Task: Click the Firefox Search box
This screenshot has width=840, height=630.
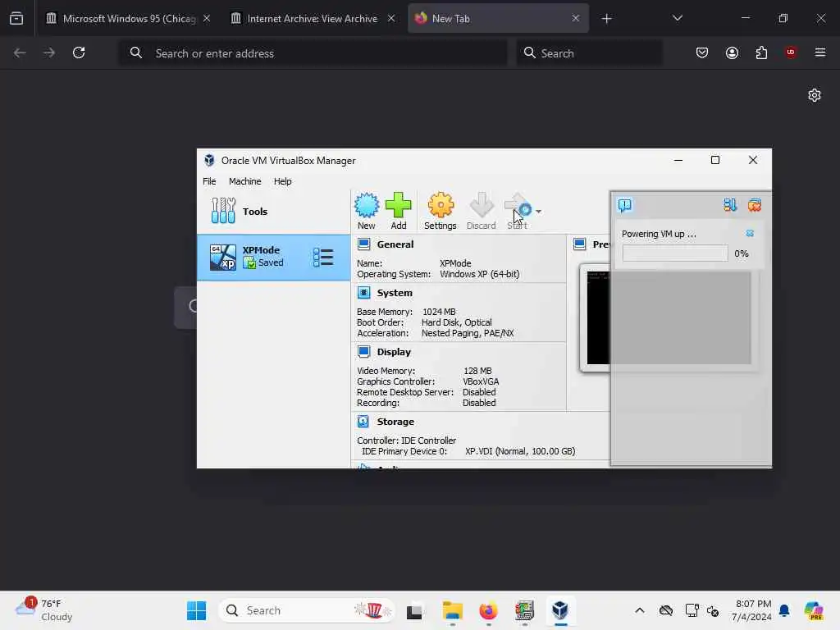Action: coord(589,53)
